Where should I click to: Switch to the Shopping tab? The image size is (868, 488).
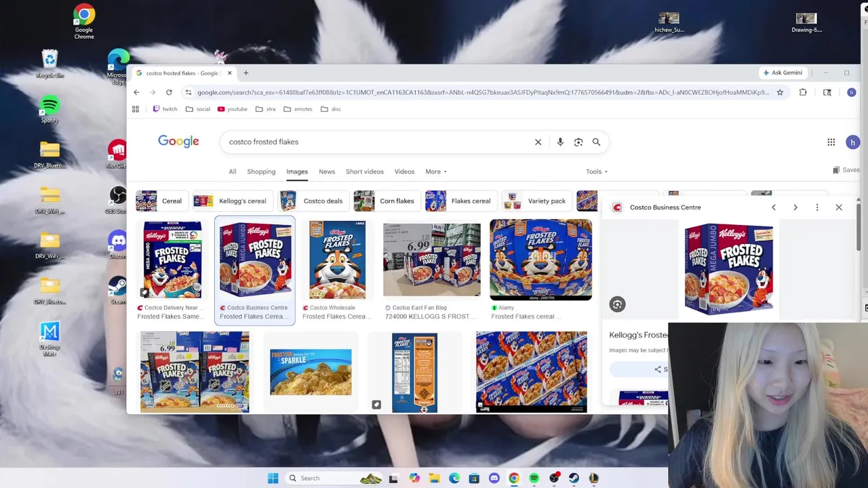tap(261, 171)
